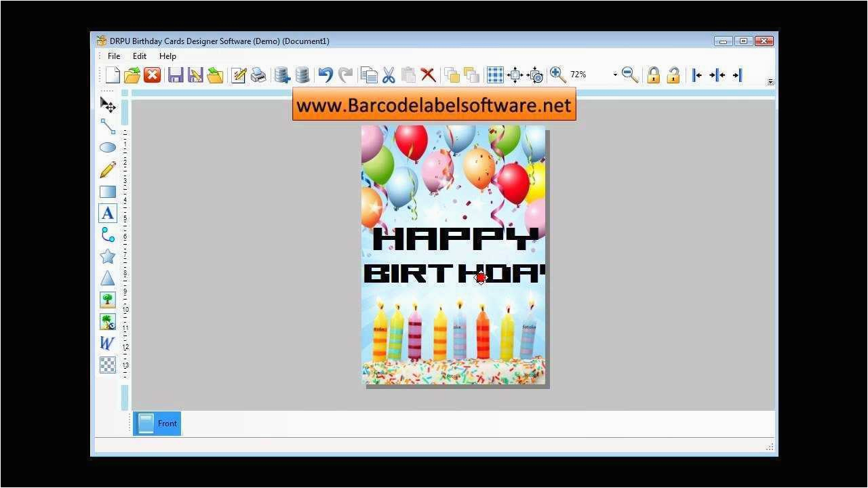This screenshot has height=488, width=868.
Task: Click the red close document icon
Action: tap(153, 75)
